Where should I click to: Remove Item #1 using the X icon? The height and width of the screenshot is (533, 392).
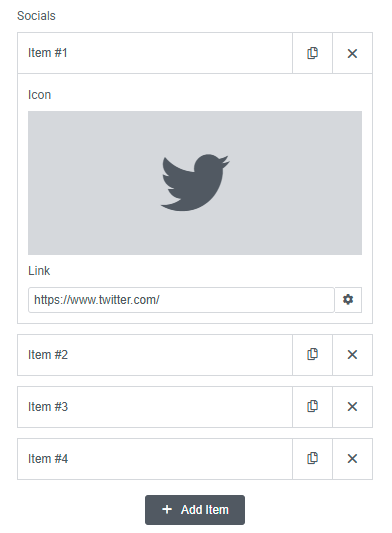point(352,53)
